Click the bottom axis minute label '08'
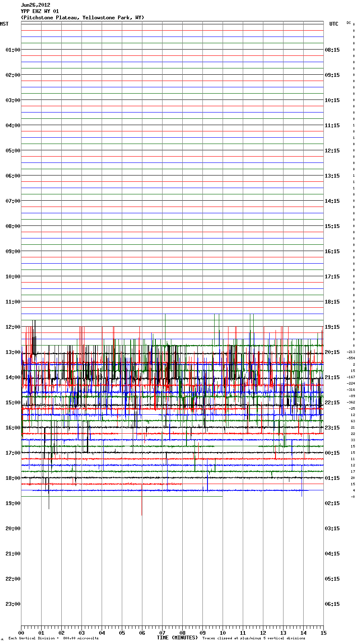The height and width of the screenshot is (644, 357). [x=182, y=633]
